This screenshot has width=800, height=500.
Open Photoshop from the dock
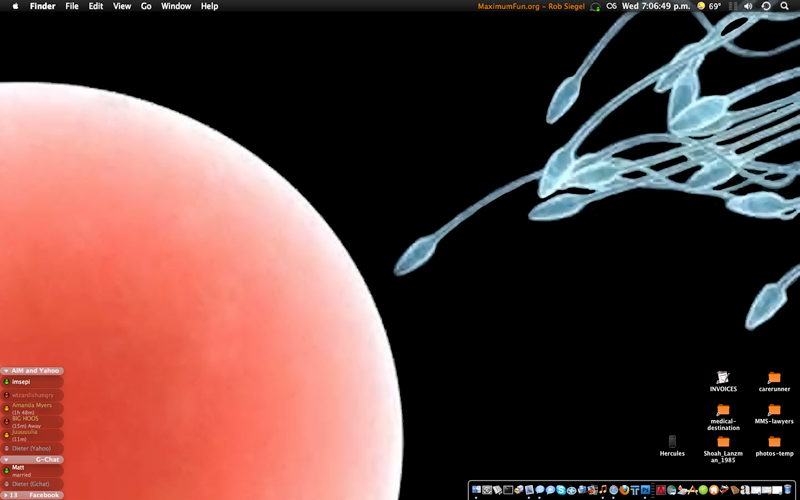point(645,490)
